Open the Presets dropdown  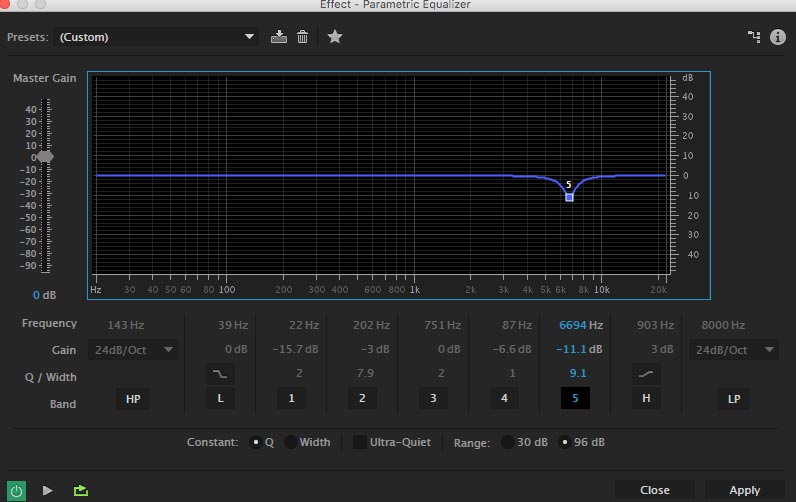coord(156,37)
